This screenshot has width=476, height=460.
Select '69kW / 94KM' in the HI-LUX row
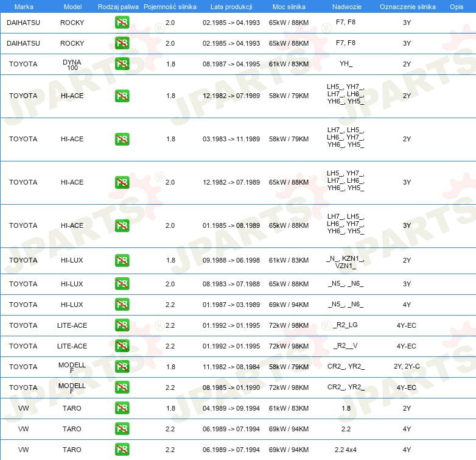point(289,305)
